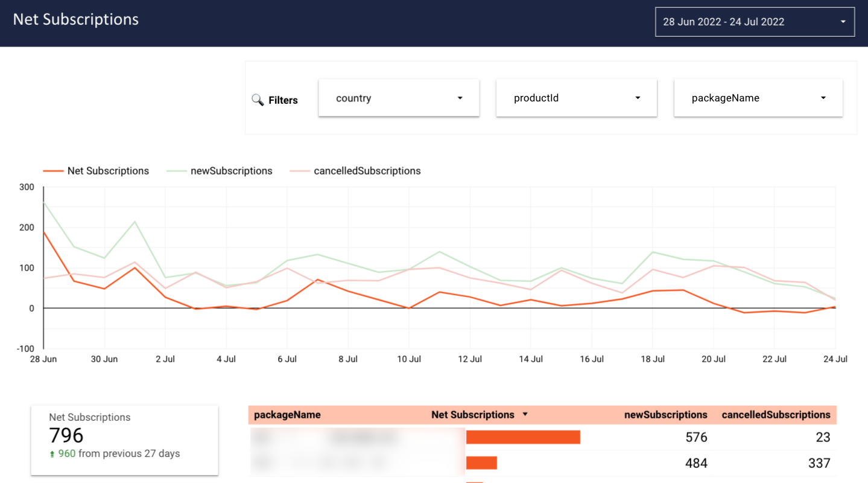
Task: Open the date range dropdown
Action: (754, 22)
